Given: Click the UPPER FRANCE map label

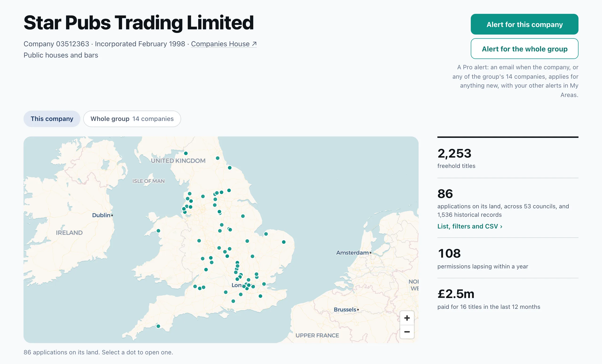Looking at the screenshot, I should (317, 335).
